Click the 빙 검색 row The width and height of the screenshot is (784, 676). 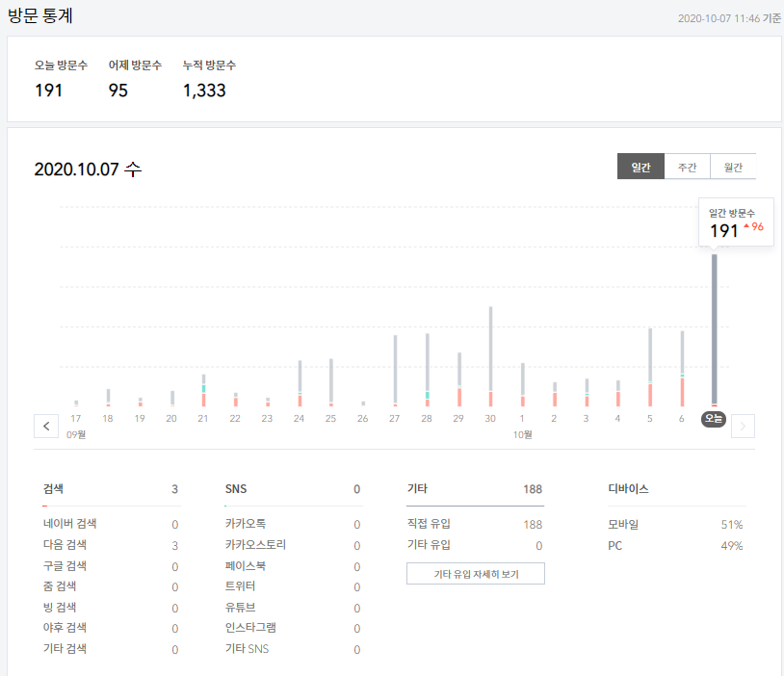point(111,608)
